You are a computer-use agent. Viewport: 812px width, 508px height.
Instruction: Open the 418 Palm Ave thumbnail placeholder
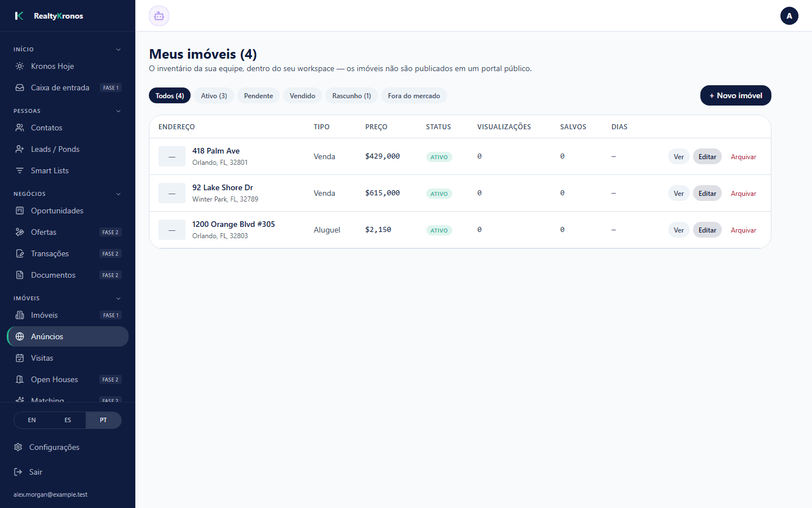click(x=172, y=156)
